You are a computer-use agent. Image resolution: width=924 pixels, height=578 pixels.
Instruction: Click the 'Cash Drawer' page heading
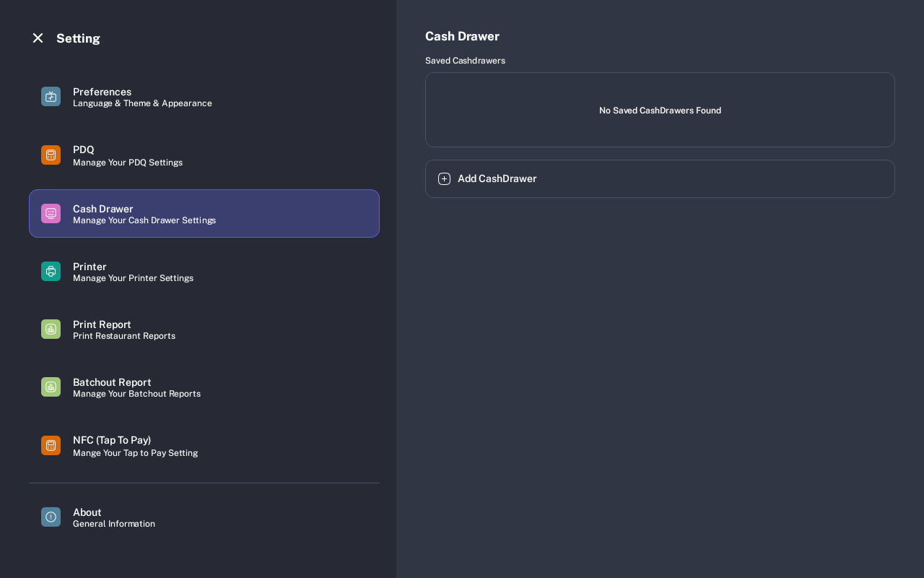pyautogui.click(x=462, y=36)
